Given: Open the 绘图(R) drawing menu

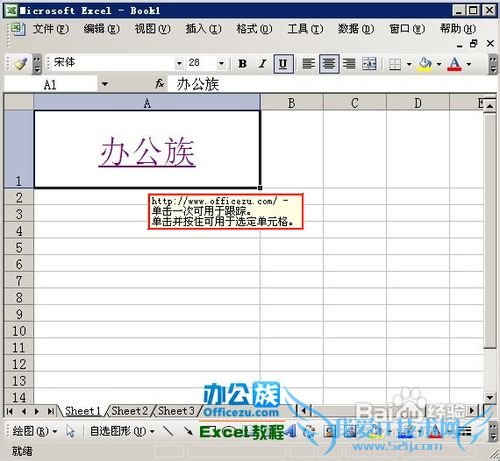Looking at the screenshot, I should (x=34, y=431).
